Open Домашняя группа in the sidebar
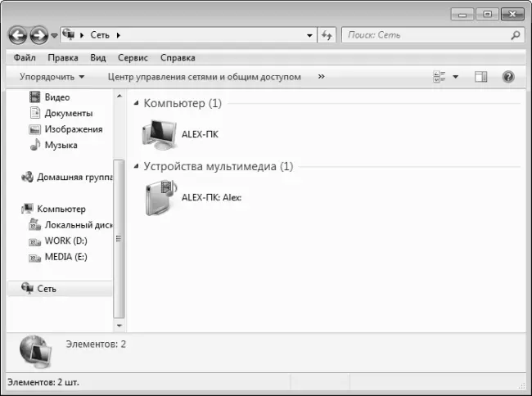 [x=73, y=176]
